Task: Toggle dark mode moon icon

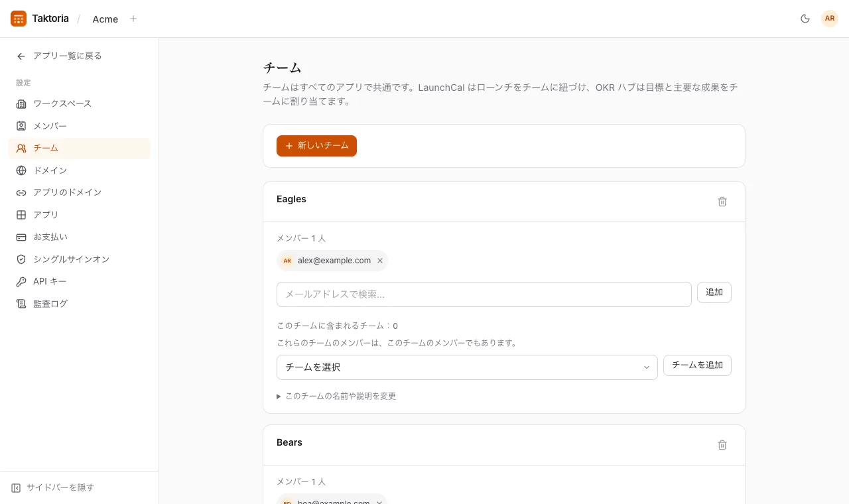Action: click(805, 19)
